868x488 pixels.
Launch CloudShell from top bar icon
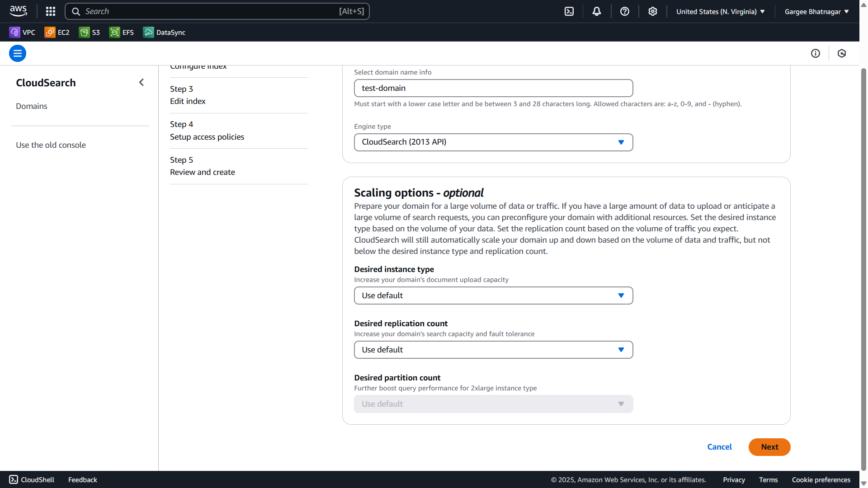[x=569, y=11]
